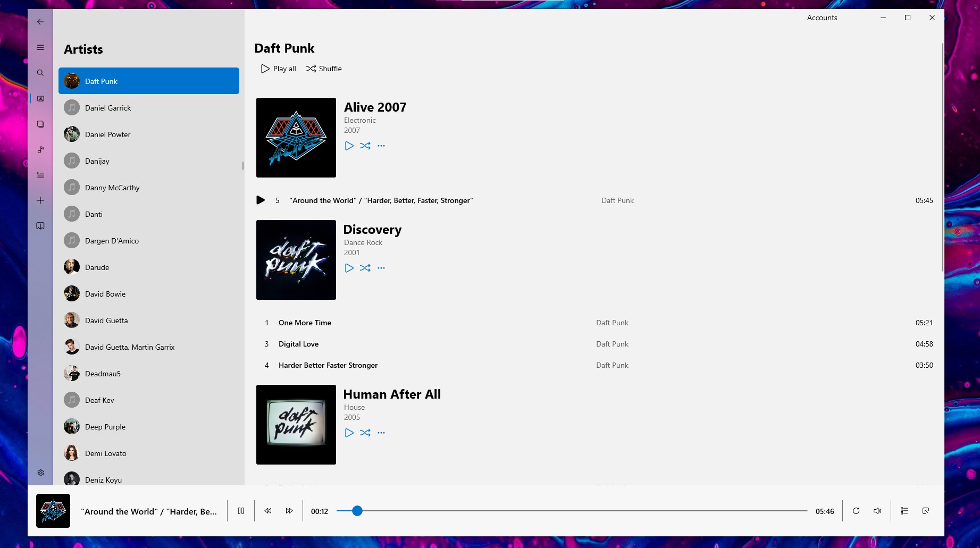Open the Albums view sidebar icon
This screenshot has width=980, height=548.
click(x=40, y=124)
